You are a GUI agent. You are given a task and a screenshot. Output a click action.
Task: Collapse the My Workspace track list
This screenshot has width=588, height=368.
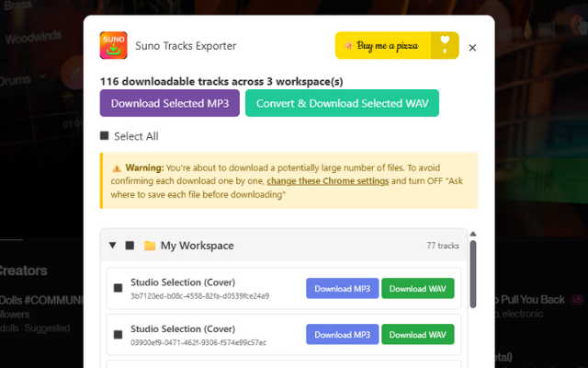tap(112, 246)
